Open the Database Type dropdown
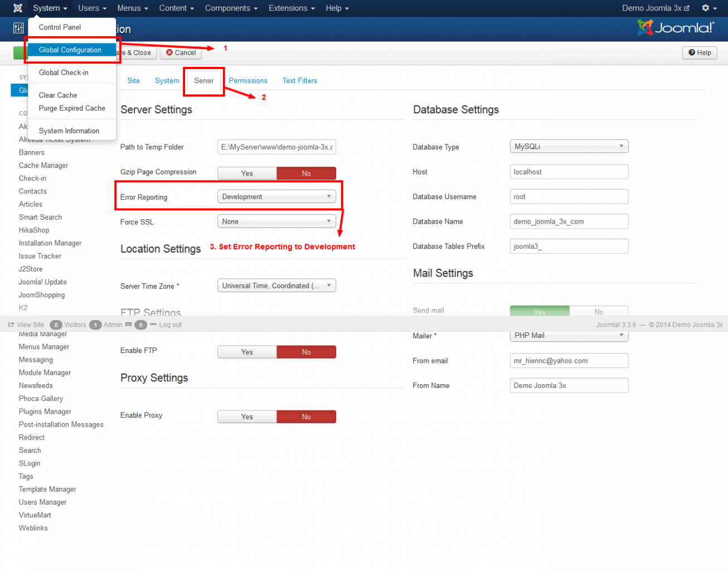728x571 pixels. point(569,147)
